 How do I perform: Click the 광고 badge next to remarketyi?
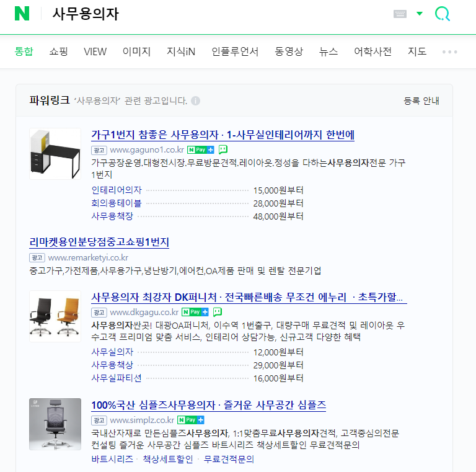coord(37,257)
